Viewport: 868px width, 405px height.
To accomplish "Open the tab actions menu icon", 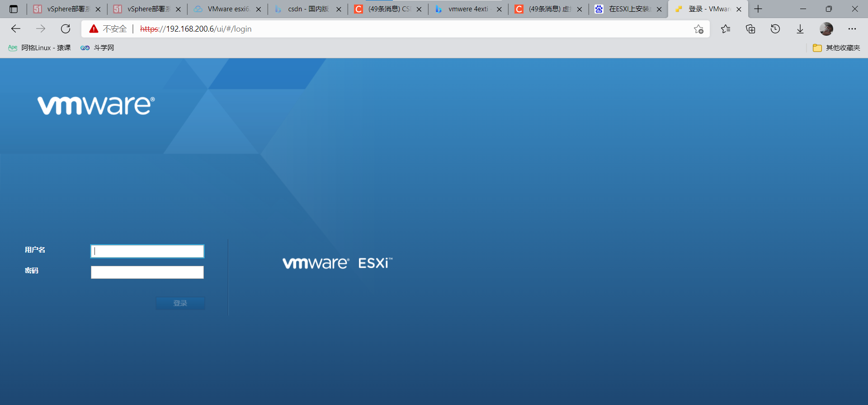I will click(x=14, y=9).
